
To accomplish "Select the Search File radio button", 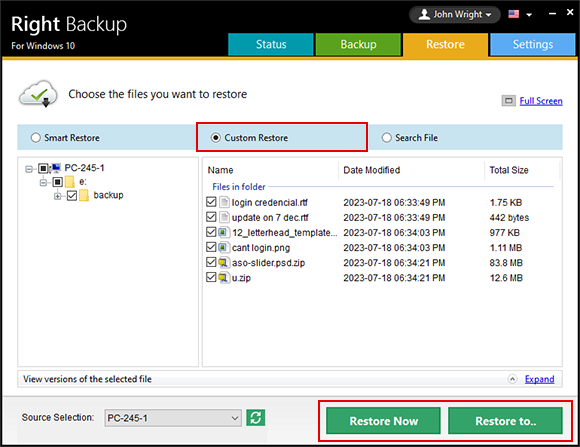I will click(x=387, y=138).
